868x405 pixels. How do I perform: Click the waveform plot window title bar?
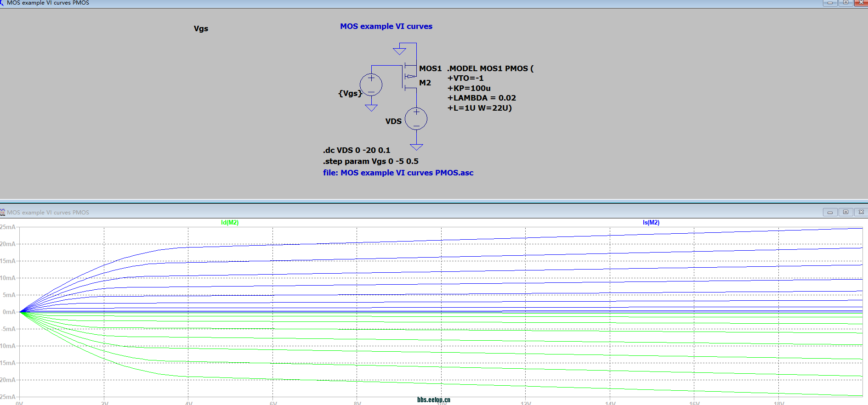coord(434,212)
